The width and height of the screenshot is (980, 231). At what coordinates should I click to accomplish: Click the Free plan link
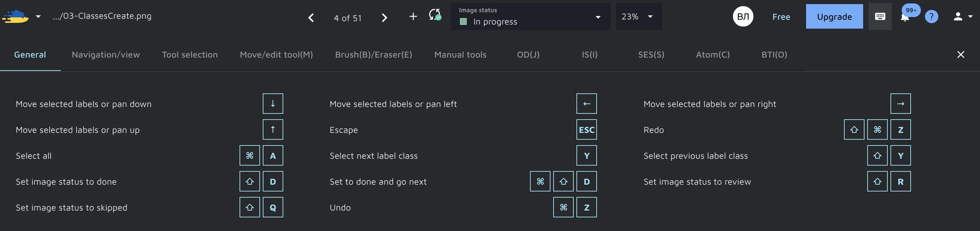(x=781, y=17)
